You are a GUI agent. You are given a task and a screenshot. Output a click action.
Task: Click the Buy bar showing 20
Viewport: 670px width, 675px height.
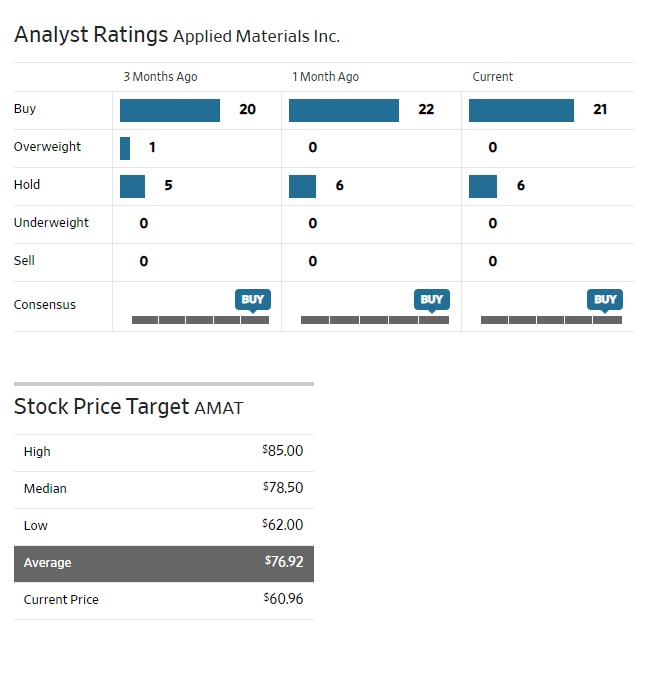click(170, 110)
